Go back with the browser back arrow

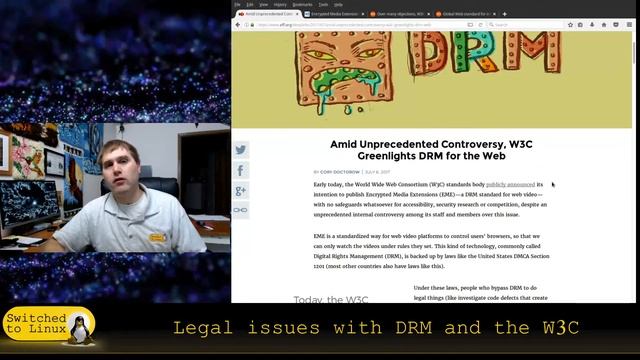pyautogui.click(x=238, y=25)
